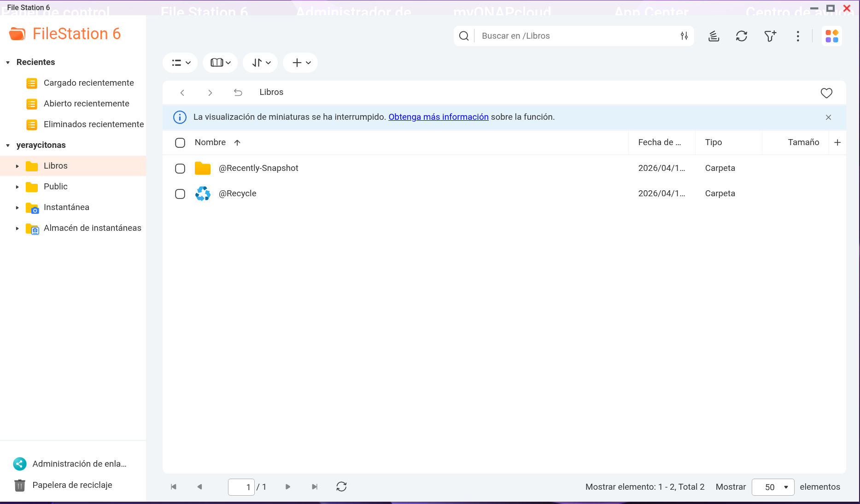Open the three-dot more options menu
860x504 pixels.
[x=798, y=36]
